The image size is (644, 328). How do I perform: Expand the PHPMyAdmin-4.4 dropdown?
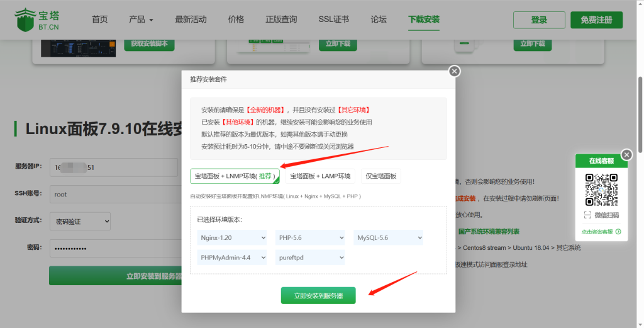[231, 257]
